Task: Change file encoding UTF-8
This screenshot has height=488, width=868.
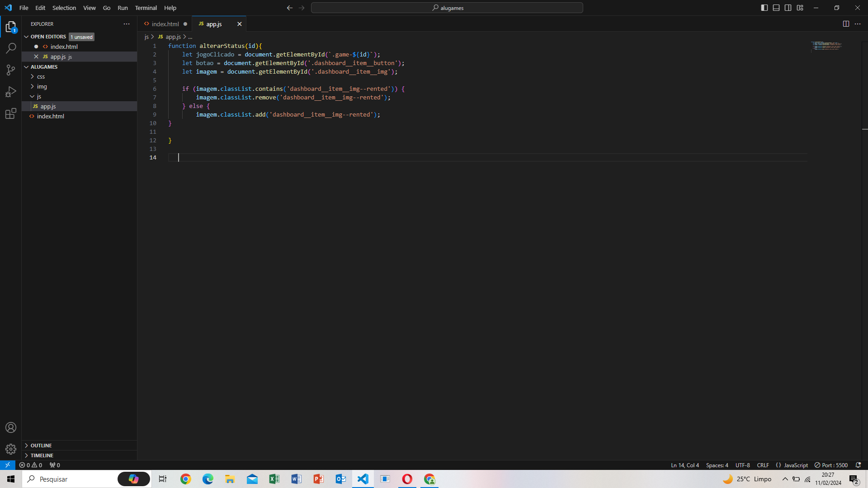Action: coord(742,465)
